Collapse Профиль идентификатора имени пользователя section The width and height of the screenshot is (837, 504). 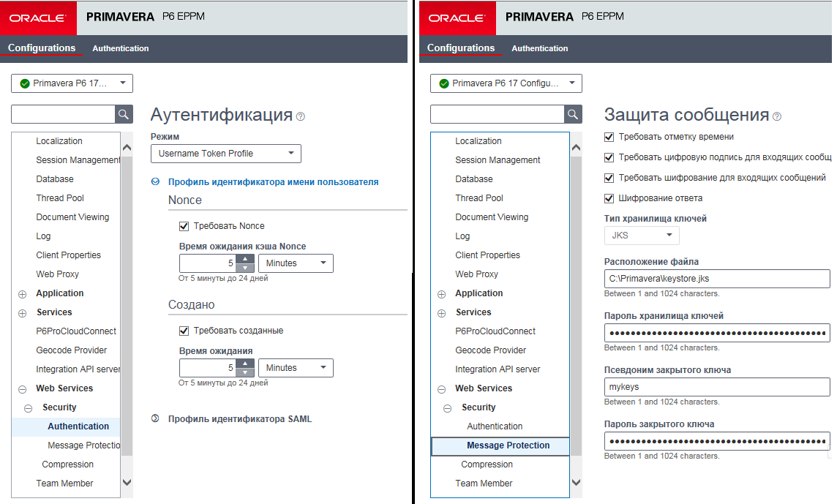pos(155,181)
